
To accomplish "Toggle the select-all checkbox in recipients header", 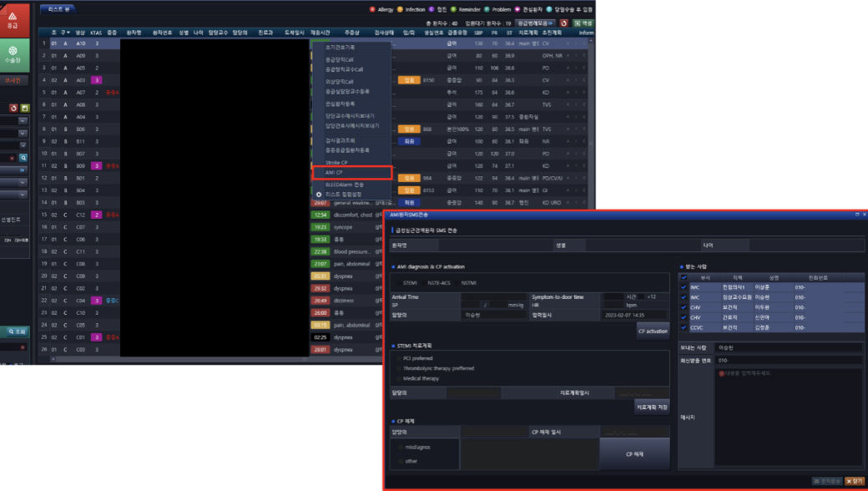I will coord(684,277).
